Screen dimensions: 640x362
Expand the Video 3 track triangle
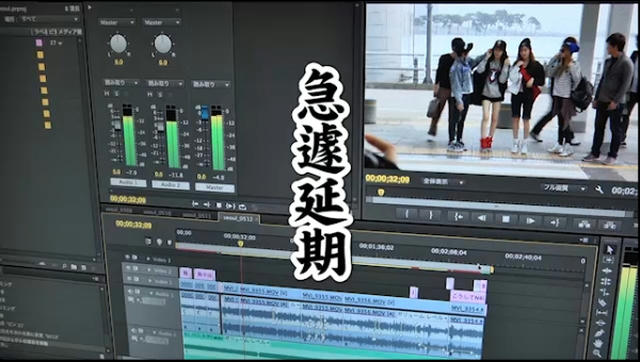click(x=147, y=259)
